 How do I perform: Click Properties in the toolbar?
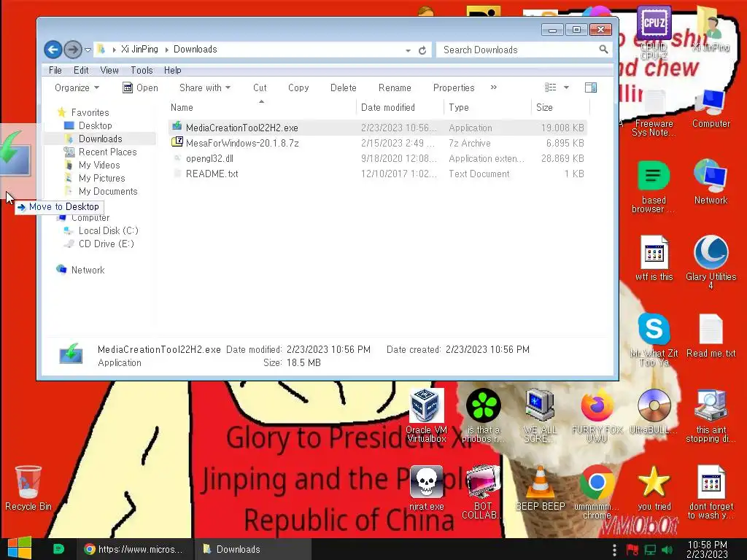(x=454, y=87)
